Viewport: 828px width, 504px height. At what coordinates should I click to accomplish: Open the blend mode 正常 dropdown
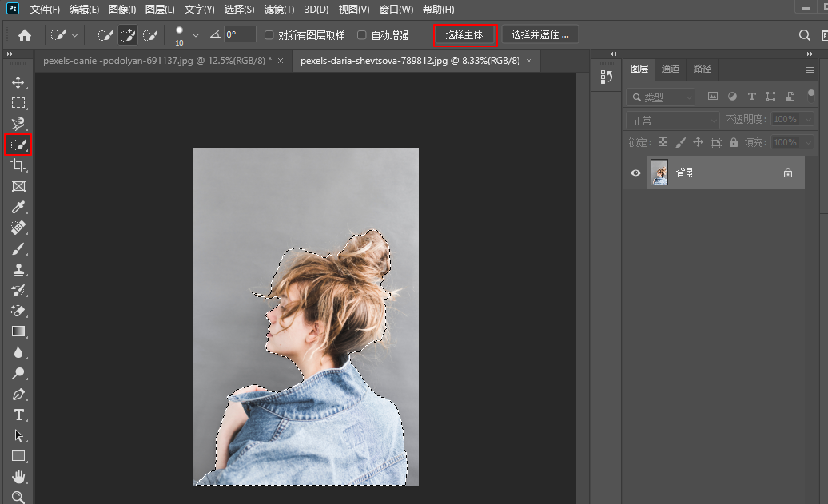coord(674,120)
